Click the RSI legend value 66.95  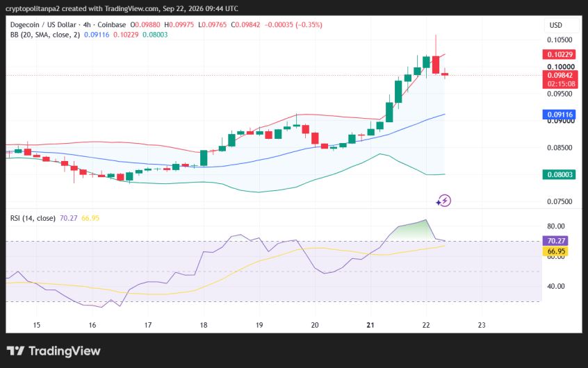[x=90, y=218]
